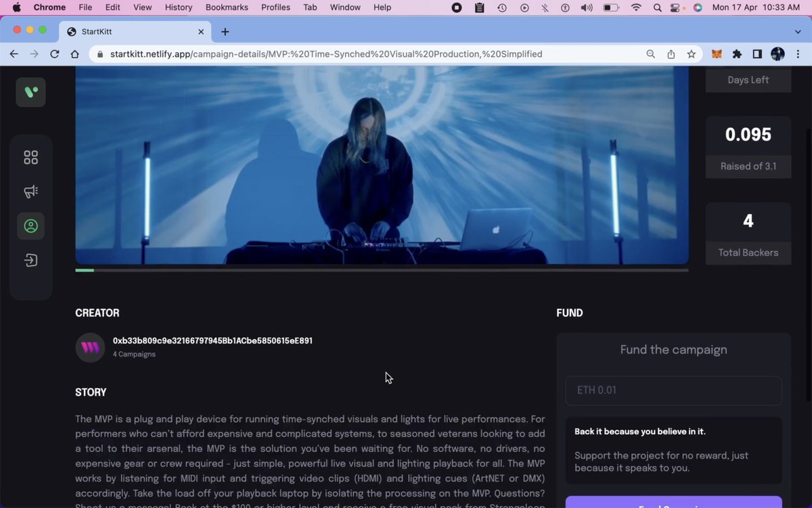Viewport: 812px width, 508px height.
Task: Open the History menu
Action: [x=179, y=7]
